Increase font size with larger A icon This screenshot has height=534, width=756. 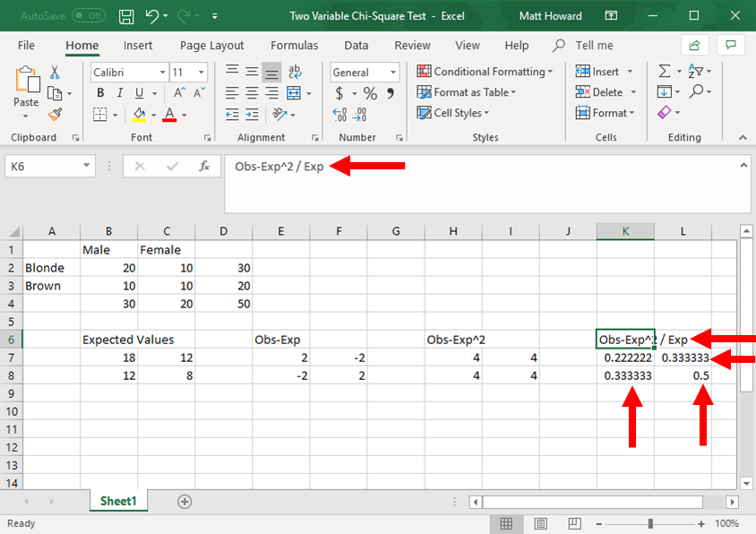point(179,92)
